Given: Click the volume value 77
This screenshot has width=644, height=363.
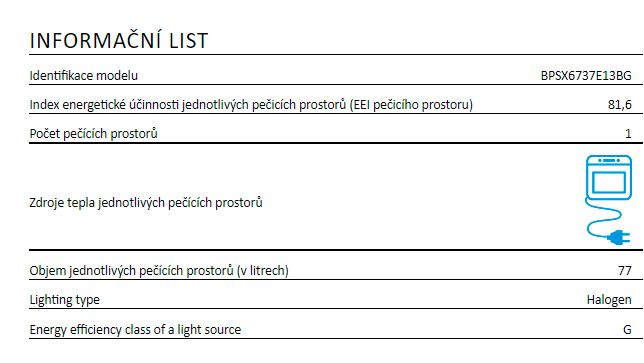Looking at the screenshot, I should [x=625, y=271].
